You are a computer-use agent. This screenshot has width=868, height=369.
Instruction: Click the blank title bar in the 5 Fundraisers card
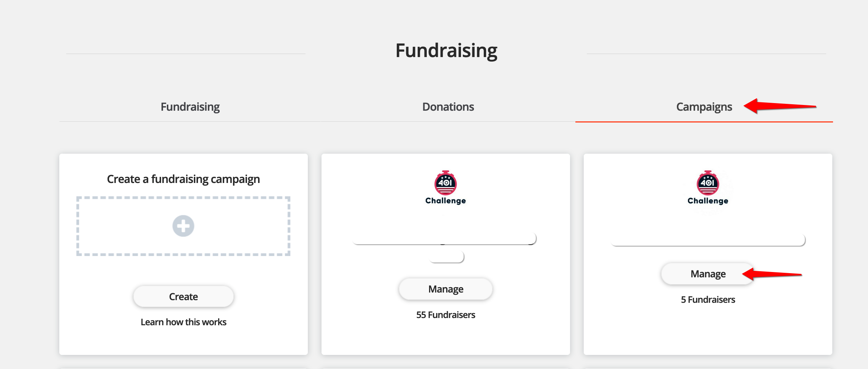pos(708,240)
